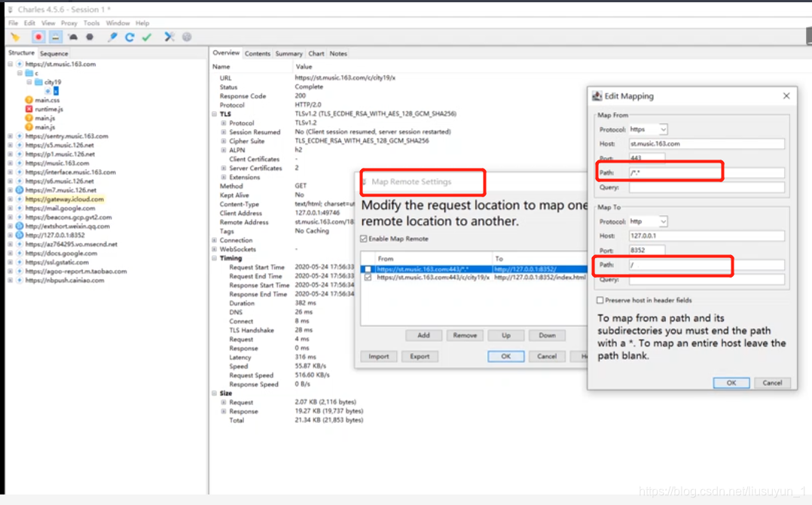
Task: Toggle throttling turtle icon
Action: (73, 37)
